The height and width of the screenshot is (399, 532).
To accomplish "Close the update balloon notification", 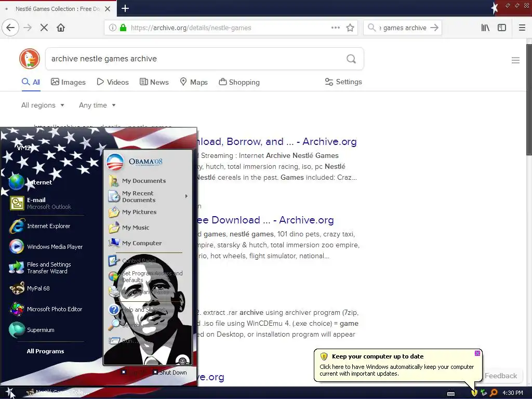I will [477, 353].
